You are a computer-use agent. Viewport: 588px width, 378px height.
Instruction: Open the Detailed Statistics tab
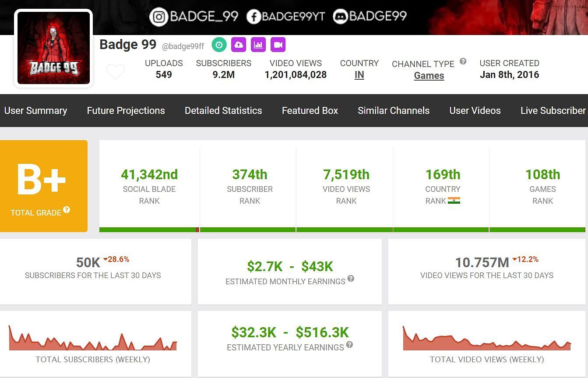223,111
